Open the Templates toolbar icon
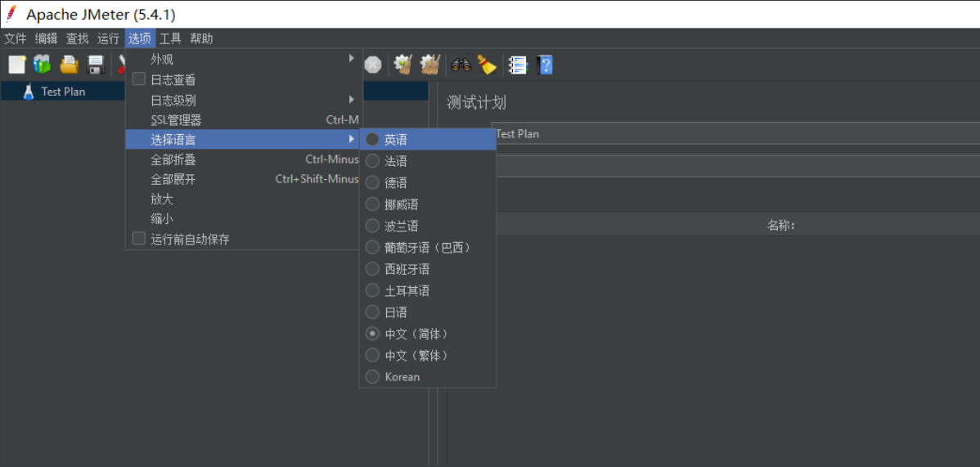Screen dimensions: 980x467 (x=43, y=65)
